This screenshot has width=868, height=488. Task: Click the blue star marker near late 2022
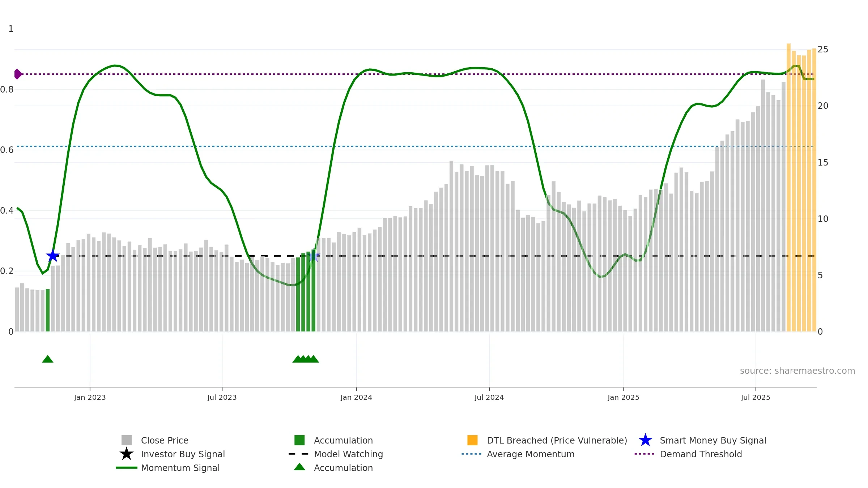click(x=53, y=256)
